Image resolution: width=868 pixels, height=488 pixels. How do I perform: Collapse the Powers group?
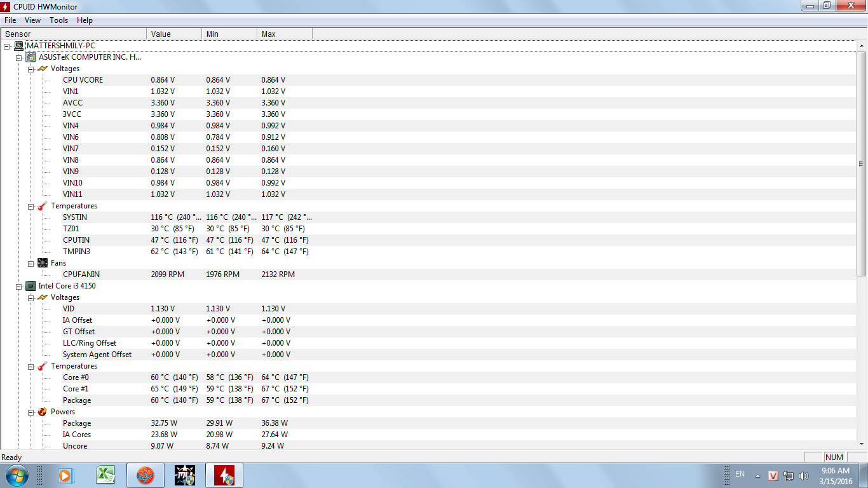tap(31, 412)
